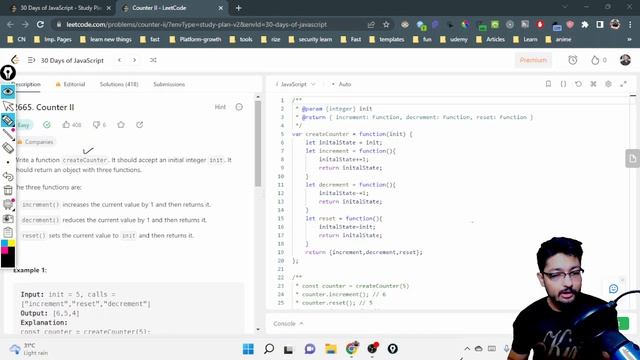The image size is (640, 360).
Task: Pick the magenta color swatch
Action: 4,250
